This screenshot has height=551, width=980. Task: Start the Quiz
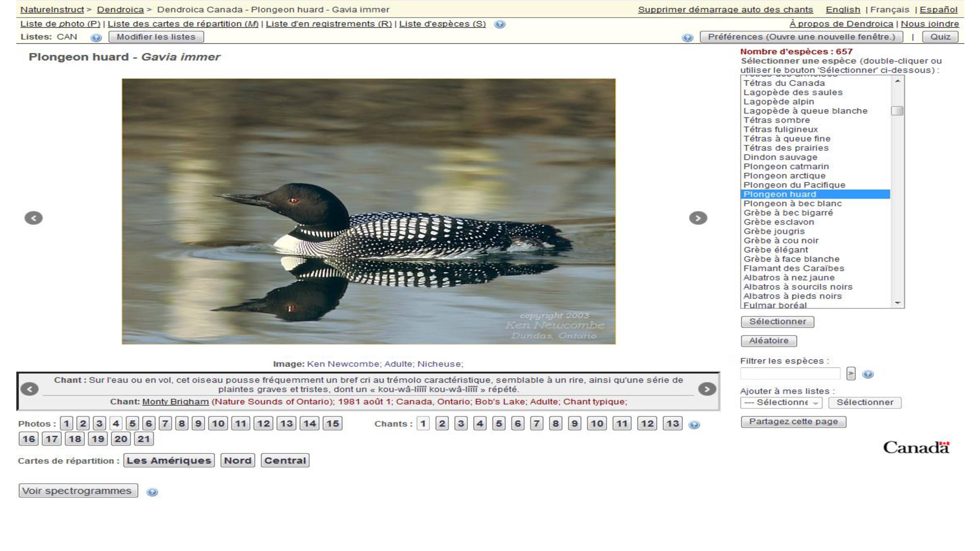(x=940, y=37)
